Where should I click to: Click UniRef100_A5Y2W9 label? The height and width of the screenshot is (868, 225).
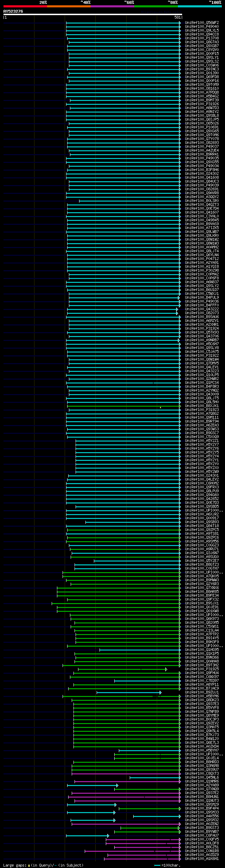click(202, 471)
